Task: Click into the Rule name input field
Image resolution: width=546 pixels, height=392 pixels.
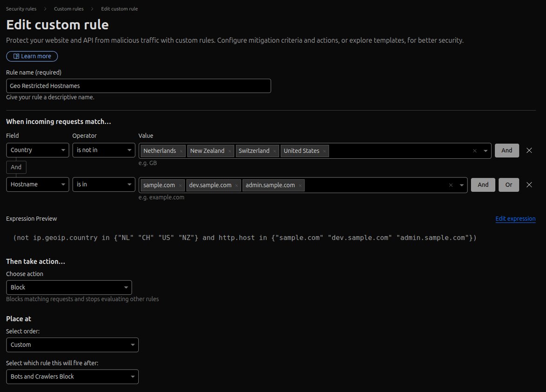Action: click(x=138, y=86)
